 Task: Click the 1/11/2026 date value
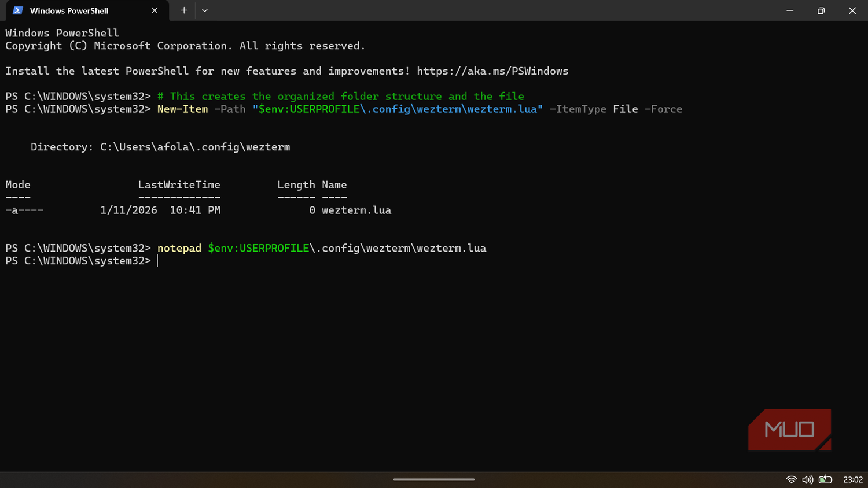pos(128,210)
